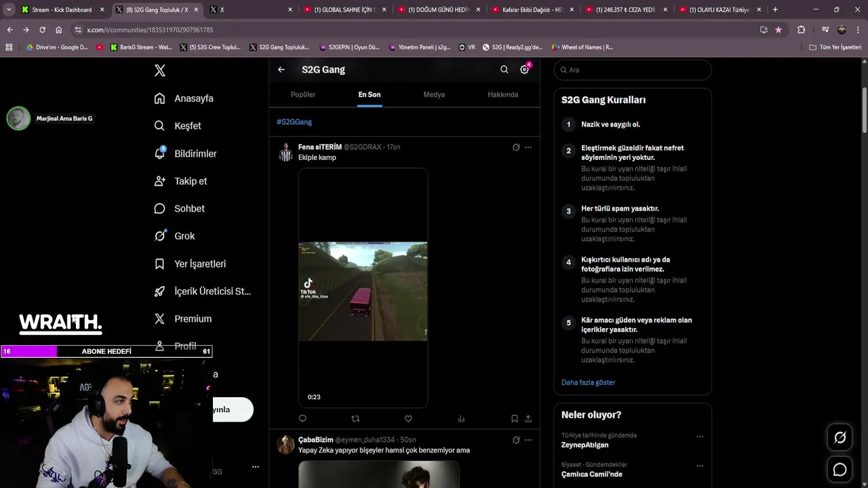Viewport: 868px width, 488px height.
Task: Open community settings gear with badge
Action: pos(524,70)
